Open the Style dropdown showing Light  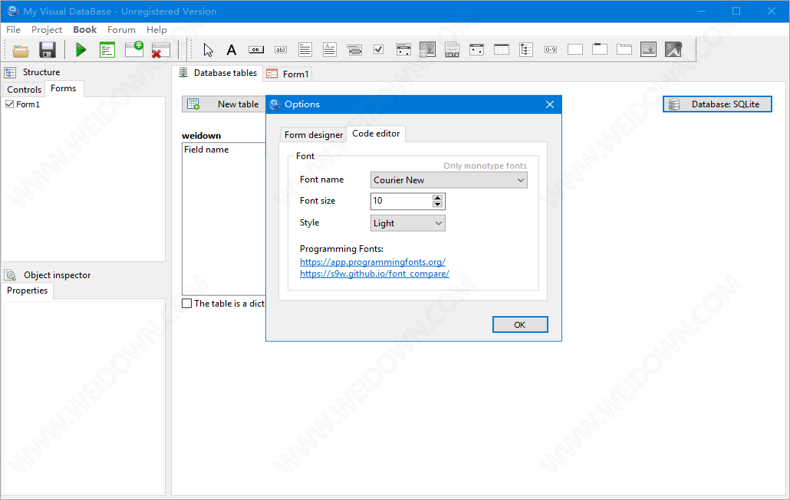click(408, 223)
